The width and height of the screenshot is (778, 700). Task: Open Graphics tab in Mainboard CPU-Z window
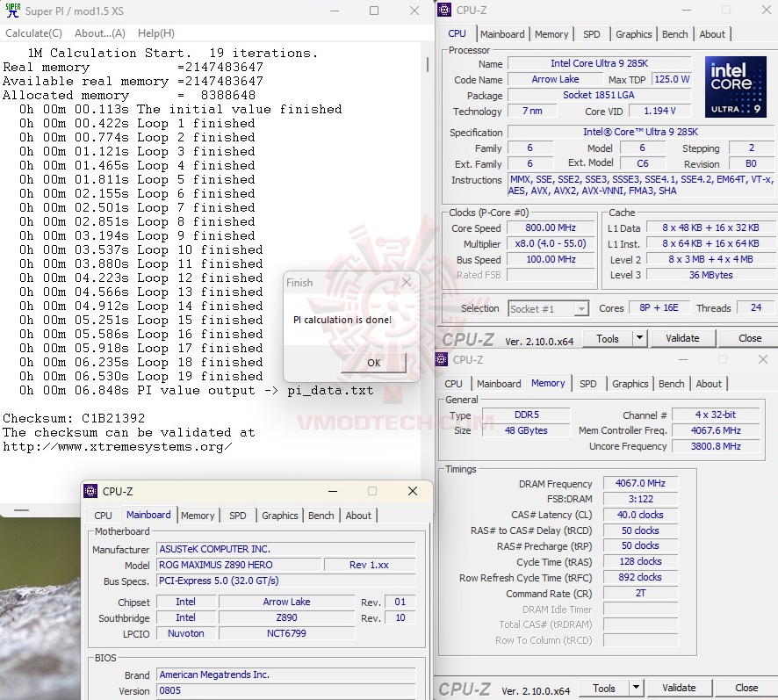click(280, 516)
